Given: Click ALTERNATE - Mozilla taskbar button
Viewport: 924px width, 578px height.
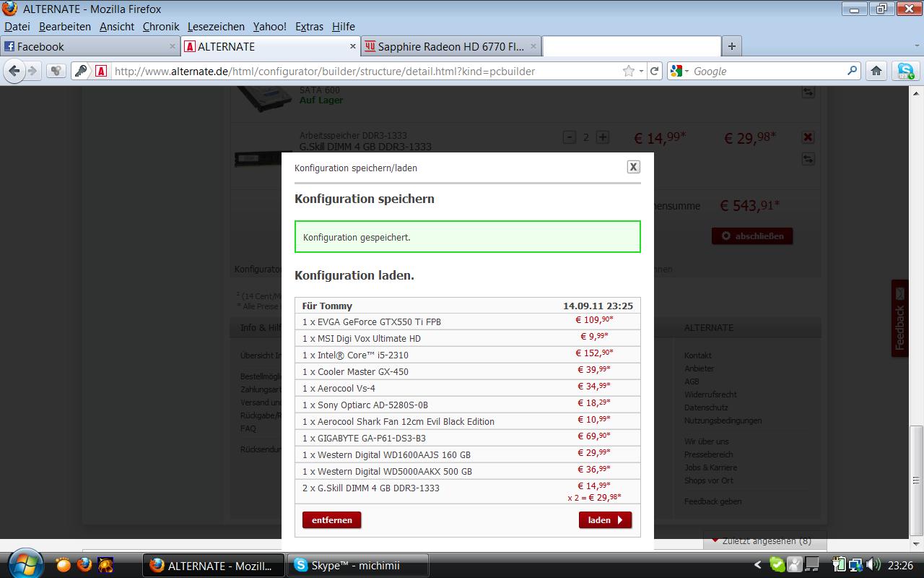Looking at the screenshot, I should 214,566.
